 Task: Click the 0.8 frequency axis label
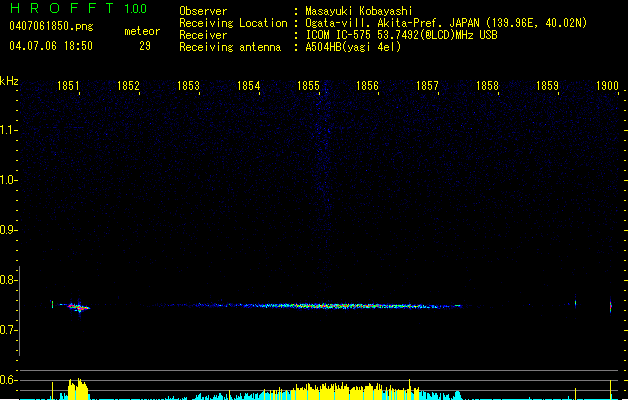pos(7,280)
